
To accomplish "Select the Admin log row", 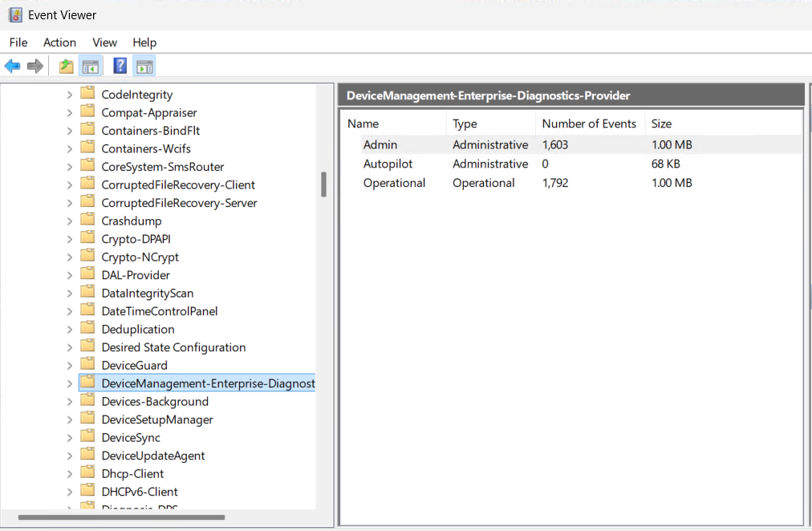I will [571, 144].
